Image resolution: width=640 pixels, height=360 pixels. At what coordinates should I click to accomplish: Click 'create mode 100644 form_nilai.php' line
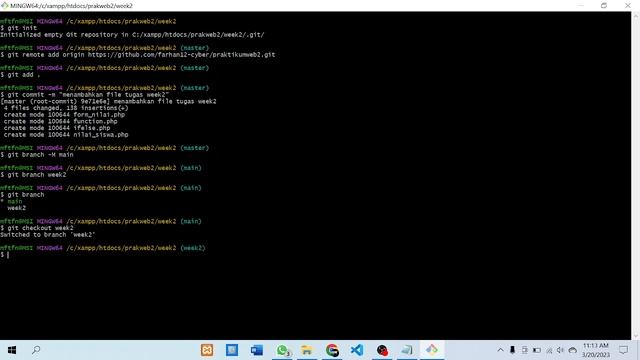[x=64, y=115]
